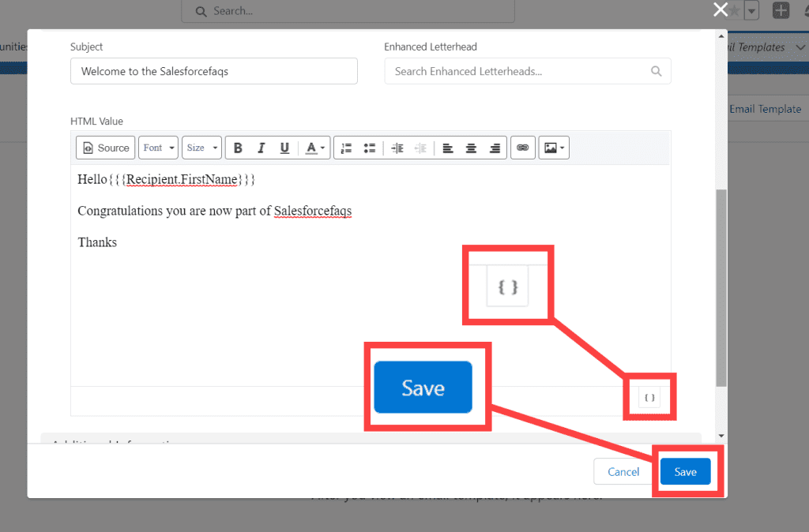Click the scroll down arrow of the dialog

pyautogui.click(x=721, y=436)
